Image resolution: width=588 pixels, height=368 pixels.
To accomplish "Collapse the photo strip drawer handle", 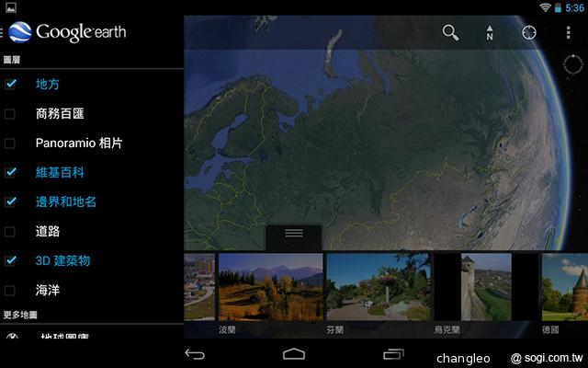I will (x=294, y=236).
